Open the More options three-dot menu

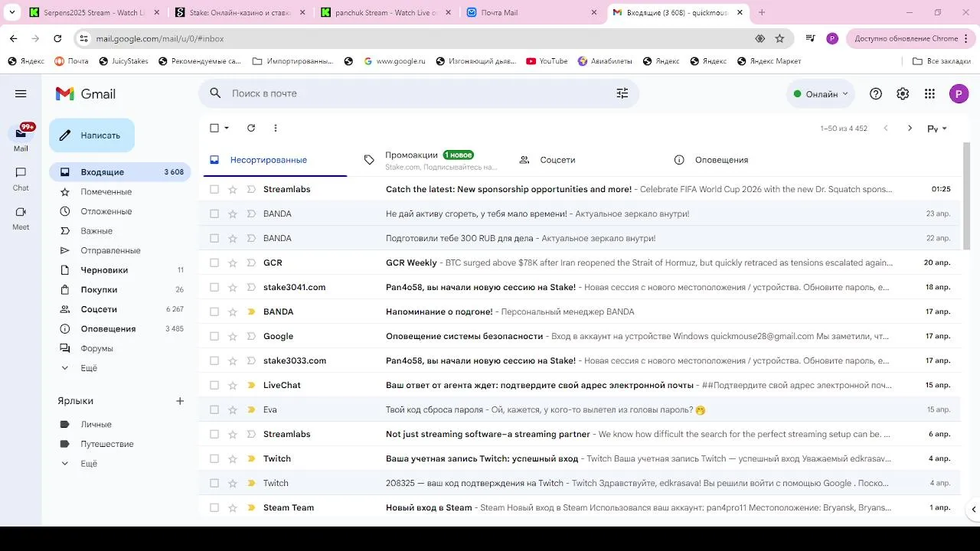tap(276, 128)
